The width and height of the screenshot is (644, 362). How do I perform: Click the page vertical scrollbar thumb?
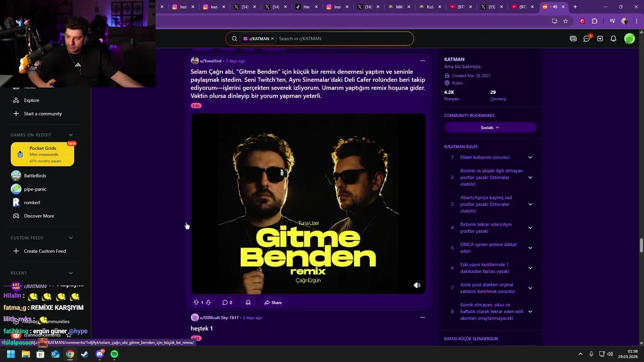pos(641,246)
